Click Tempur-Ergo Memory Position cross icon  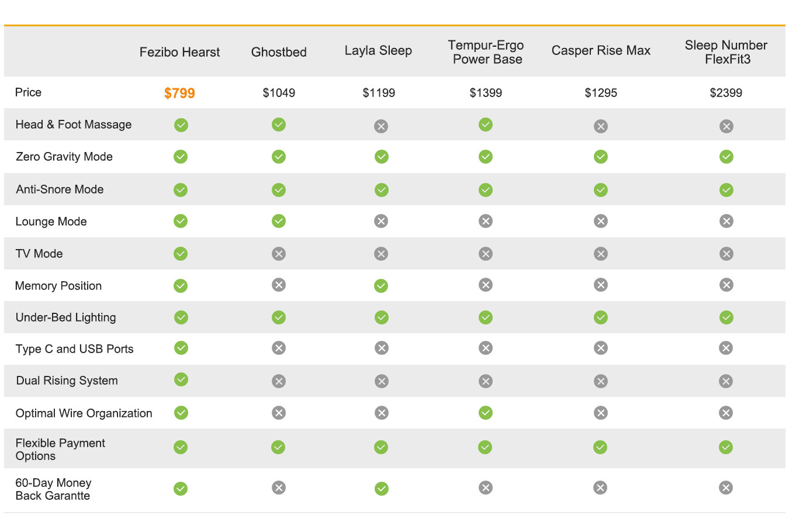click(x=486, y=285)
